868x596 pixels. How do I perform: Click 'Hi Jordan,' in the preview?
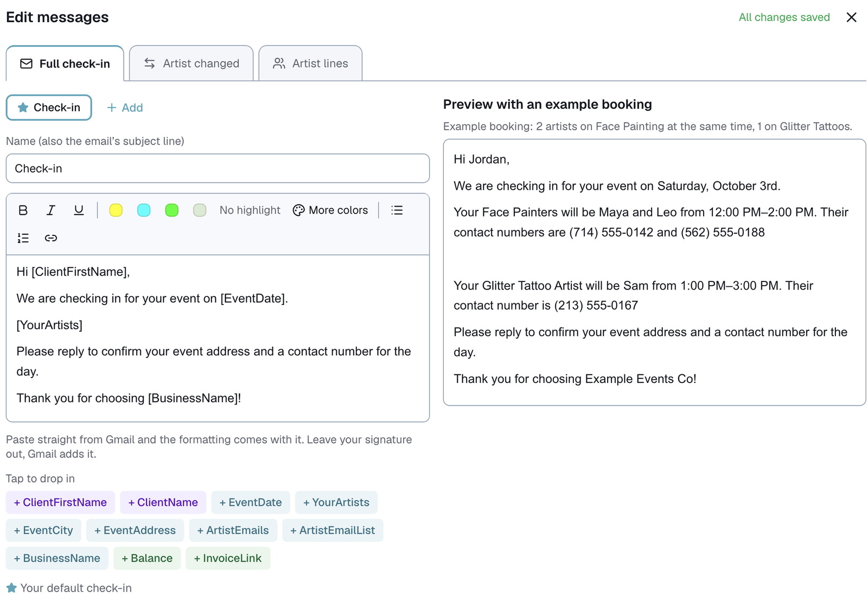(481, 159)
